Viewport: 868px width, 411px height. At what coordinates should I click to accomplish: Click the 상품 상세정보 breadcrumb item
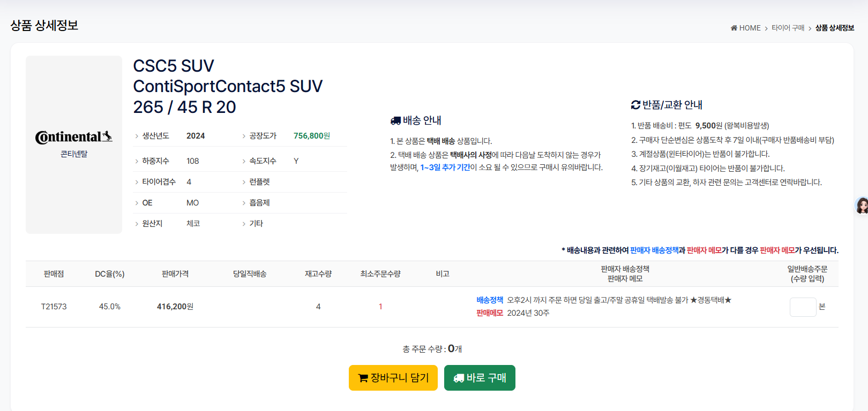[x=834, y=28]
